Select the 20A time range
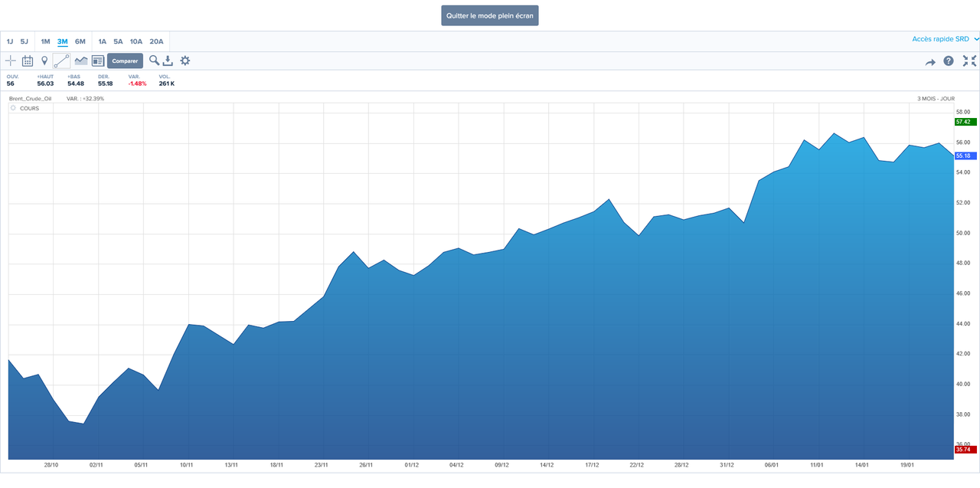The image size is (980, 488). 156,41
